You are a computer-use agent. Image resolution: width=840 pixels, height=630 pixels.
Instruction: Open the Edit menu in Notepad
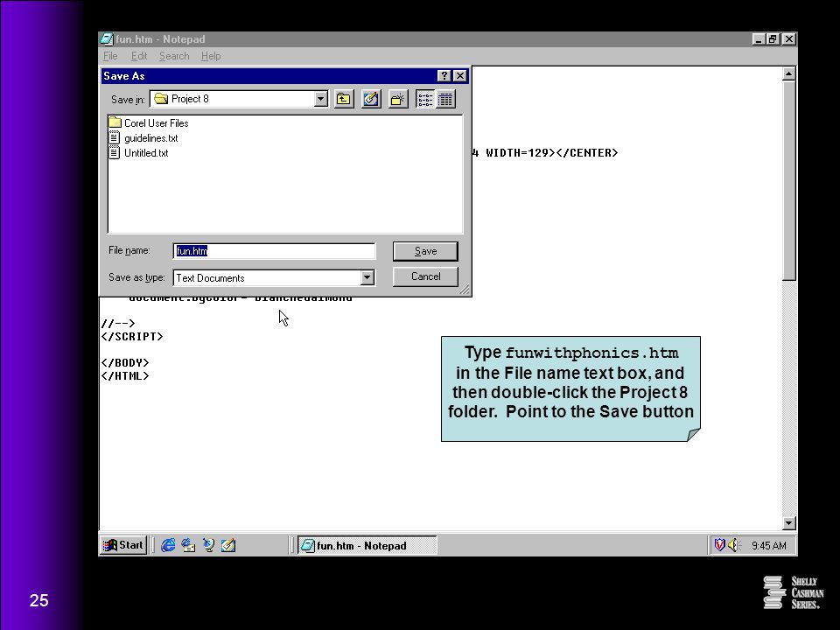[139, 56]
